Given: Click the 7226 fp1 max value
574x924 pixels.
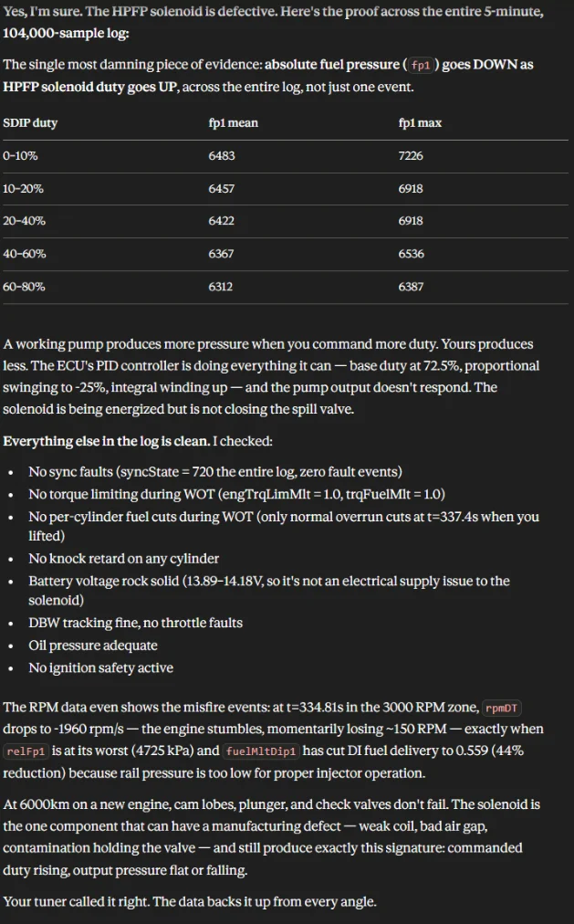Looking at the screenshot, I should point(411,156).
